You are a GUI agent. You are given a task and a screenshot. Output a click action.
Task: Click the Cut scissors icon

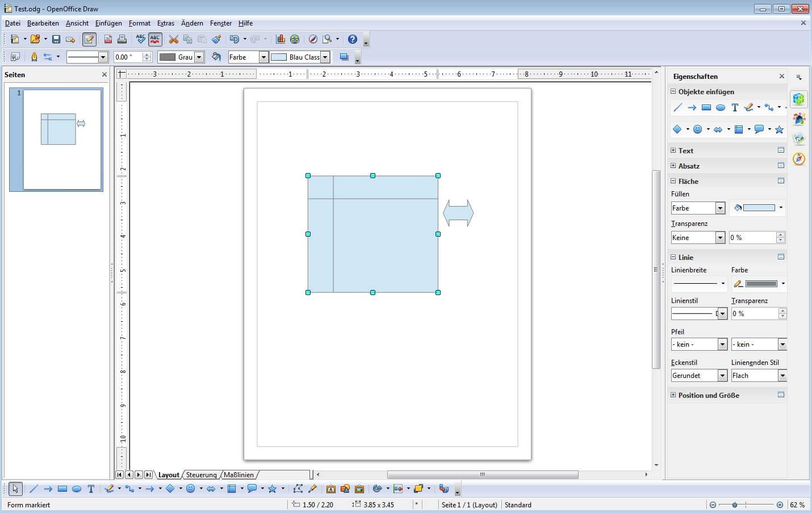[174, 39]
